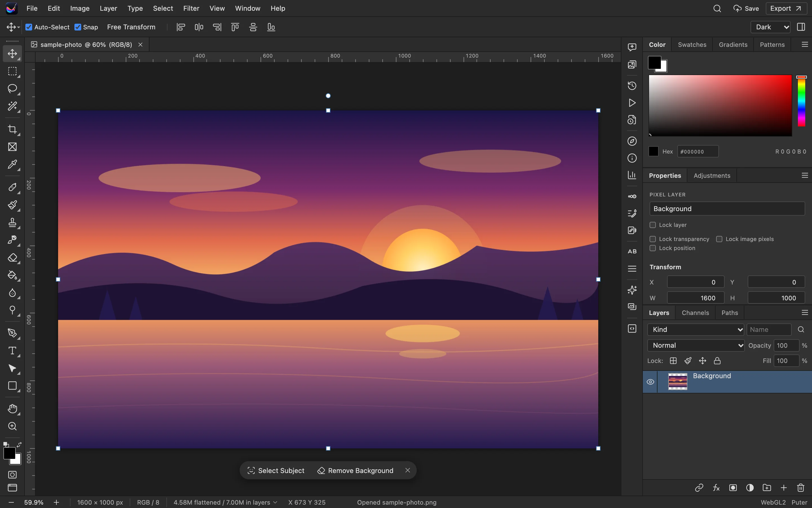Open the Layer menu
This screenshot has height=508, width=812.
coord(108,8)
